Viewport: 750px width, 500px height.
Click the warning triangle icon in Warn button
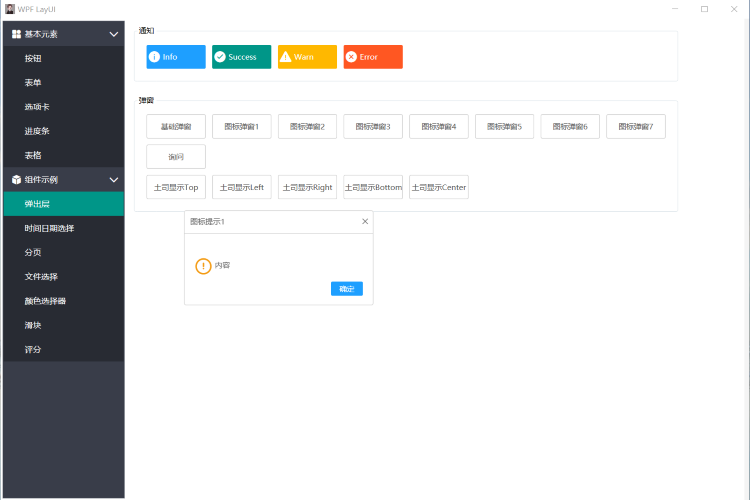pyautogui.click(x=286, y=57)
